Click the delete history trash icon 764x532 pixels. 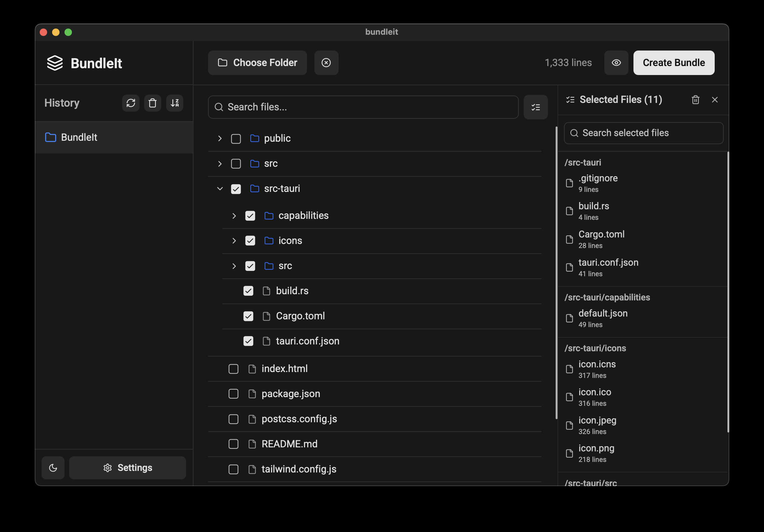(x=153, y=103)
